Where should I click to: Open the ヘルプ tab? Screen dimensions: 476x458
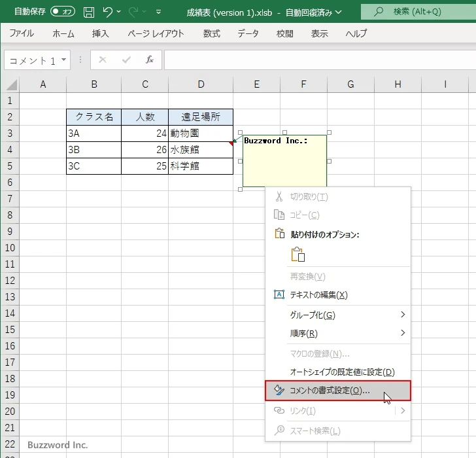356,33
